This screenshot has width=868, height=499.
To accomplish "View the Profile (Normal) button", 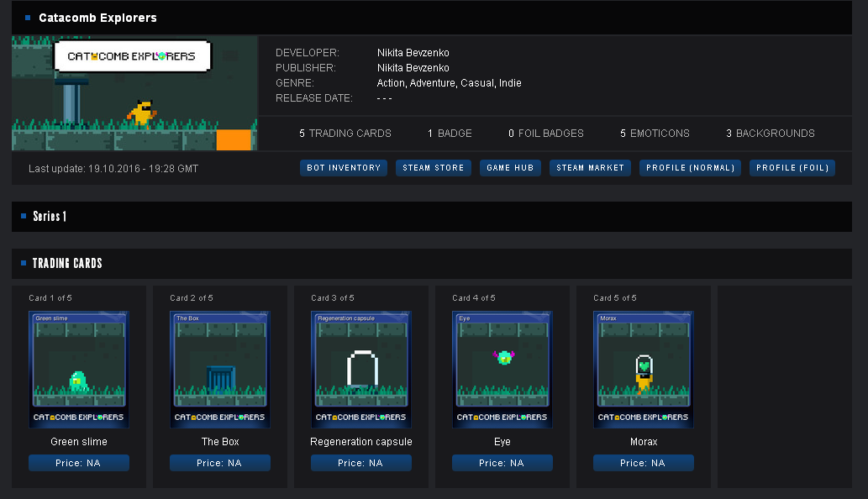I will tap(691, 168).
